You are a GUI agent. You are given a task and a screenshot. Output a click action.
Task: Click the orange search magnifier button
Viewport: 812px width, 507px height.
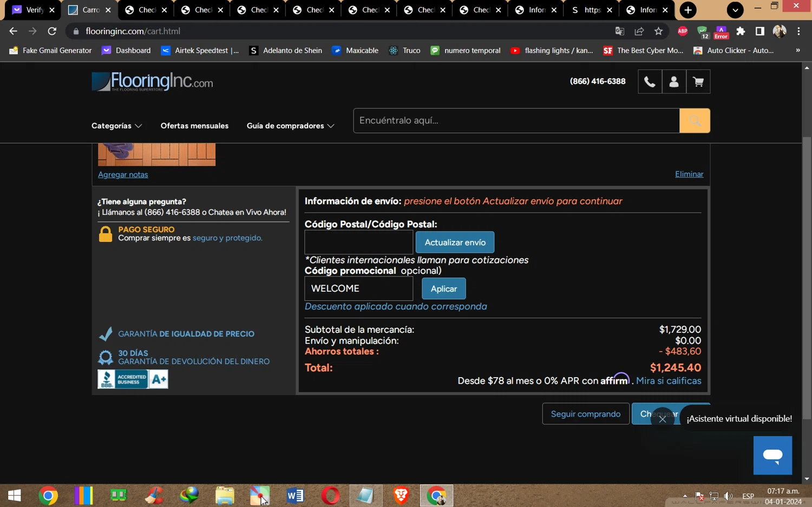click(695, 121)
